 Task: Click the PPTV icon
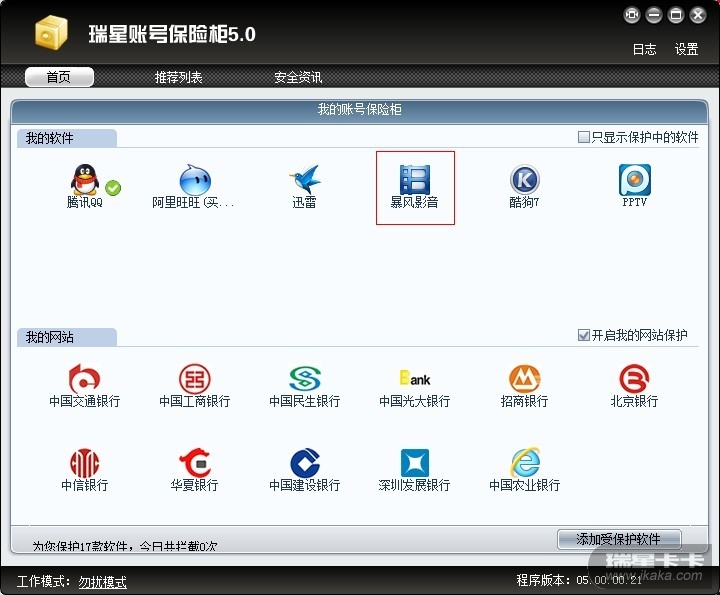635,180
